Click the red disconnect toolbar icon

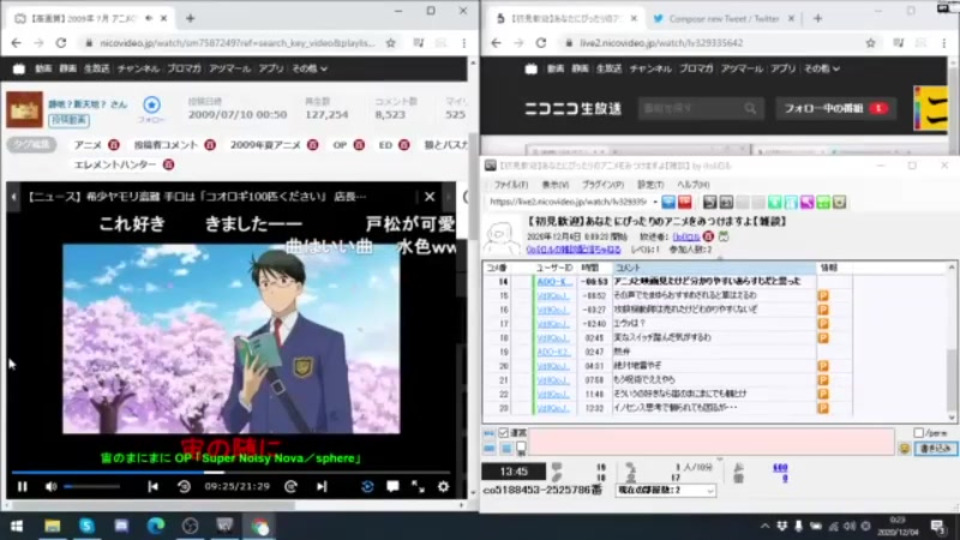[684, 201]
